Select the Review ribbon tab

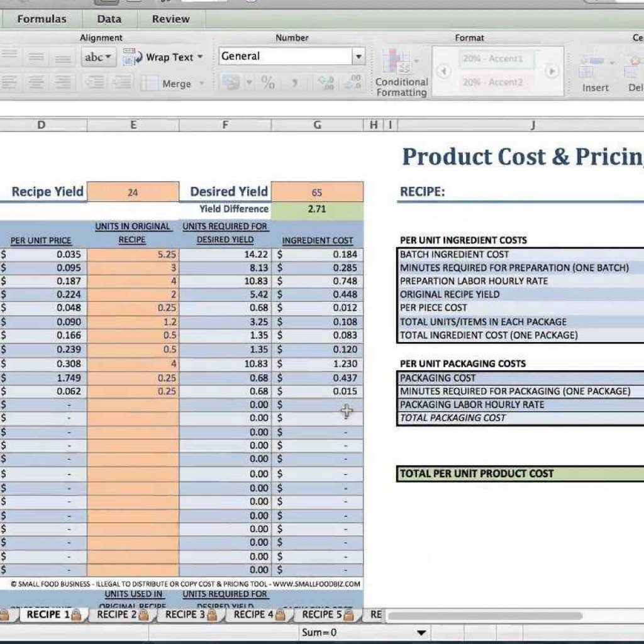click(171, 19)
